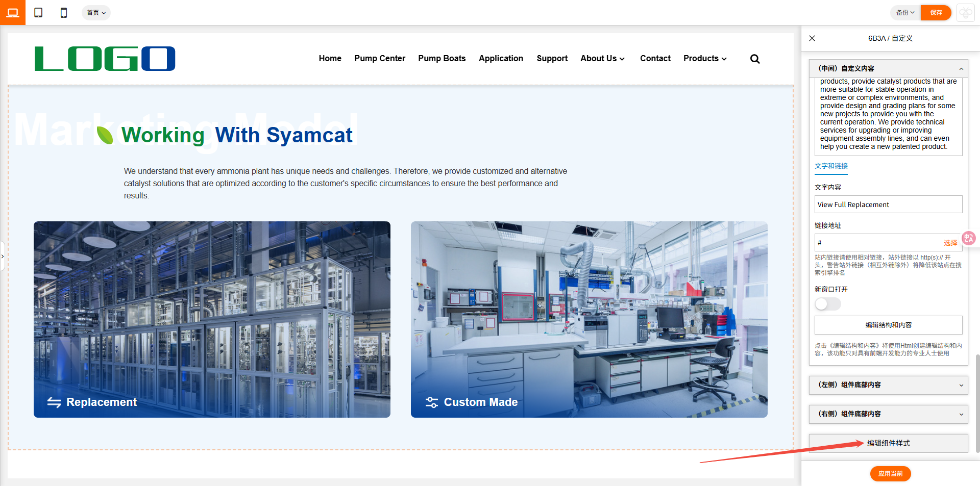
Task: Click the right panel vertical scrollbar
Action: point(977,403)
